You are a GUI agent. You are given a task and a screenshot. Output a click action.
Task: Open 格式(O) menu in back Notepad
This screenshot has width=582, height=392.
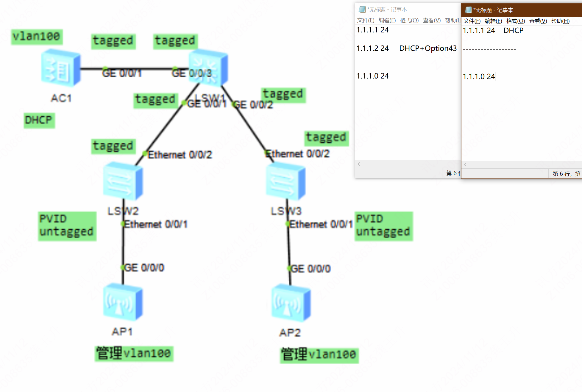409,21
